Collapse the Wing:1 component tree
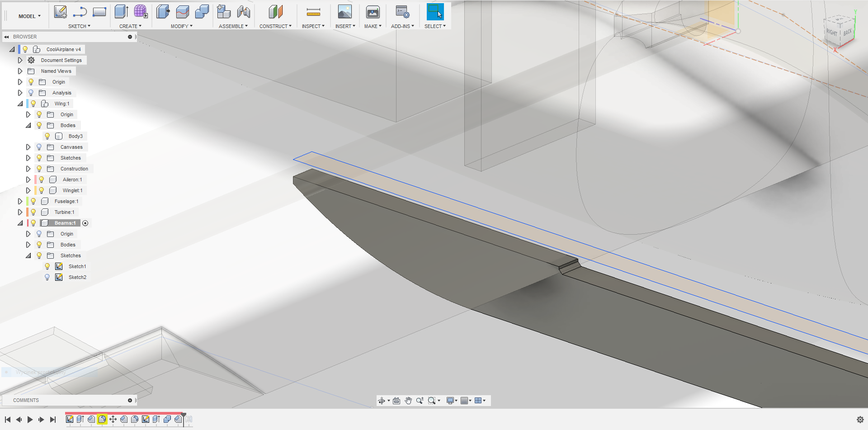Image resolution: width=868 pixels, height=430 pixels. [x=20, y=104]
